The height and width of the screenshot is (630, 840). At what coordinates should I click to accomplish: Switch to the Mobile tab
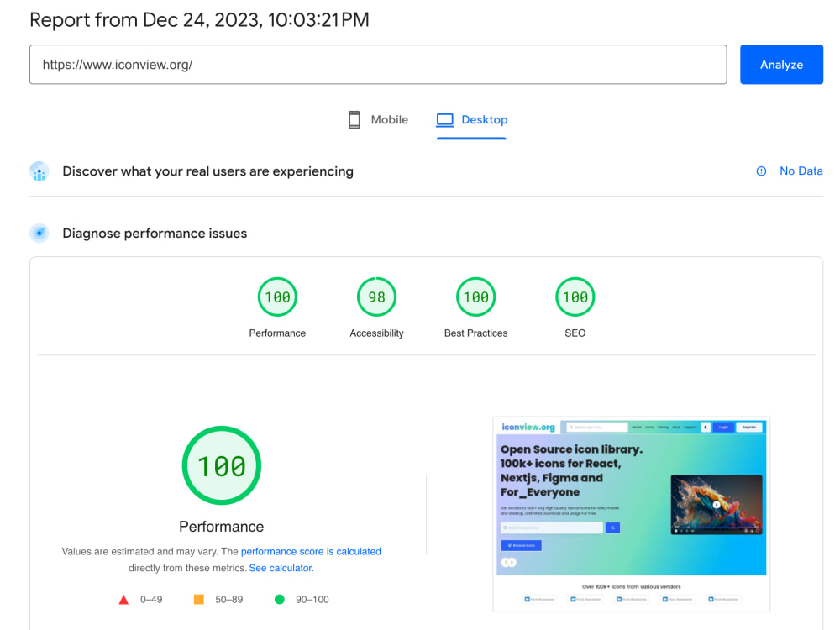tap(378, 119)
